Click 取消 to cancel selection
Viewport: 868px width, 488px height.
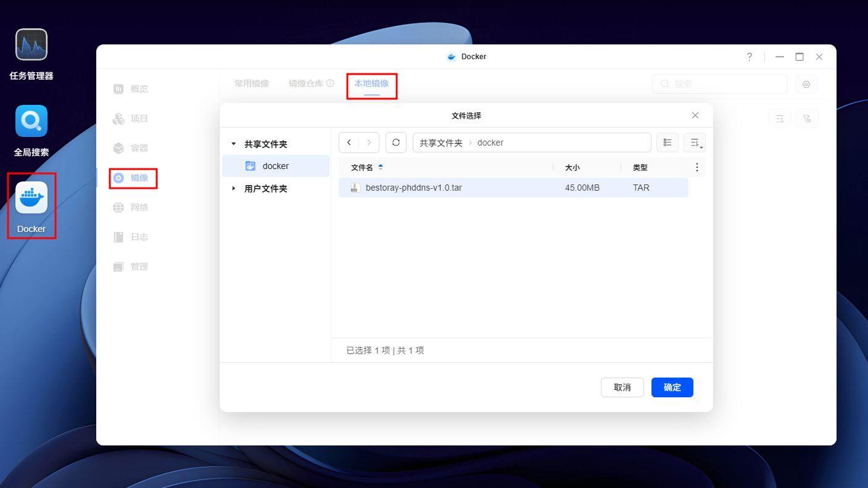[622, 387]
